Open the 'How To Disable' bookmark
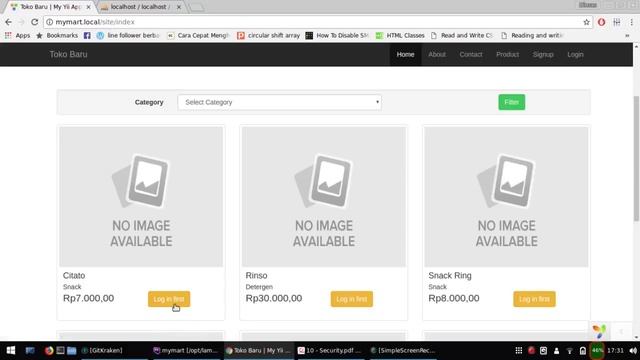 pyautogui.click(x=337, y=36)
